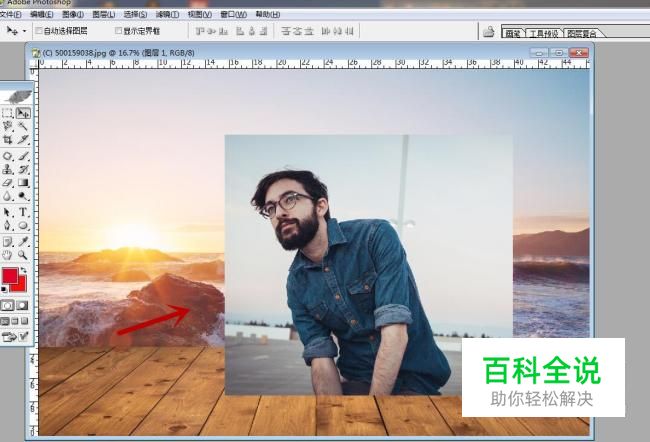Screen dimensions: 650x442
Task: Set Full Screen Mode with menu bar
Action: pos(15,321)
